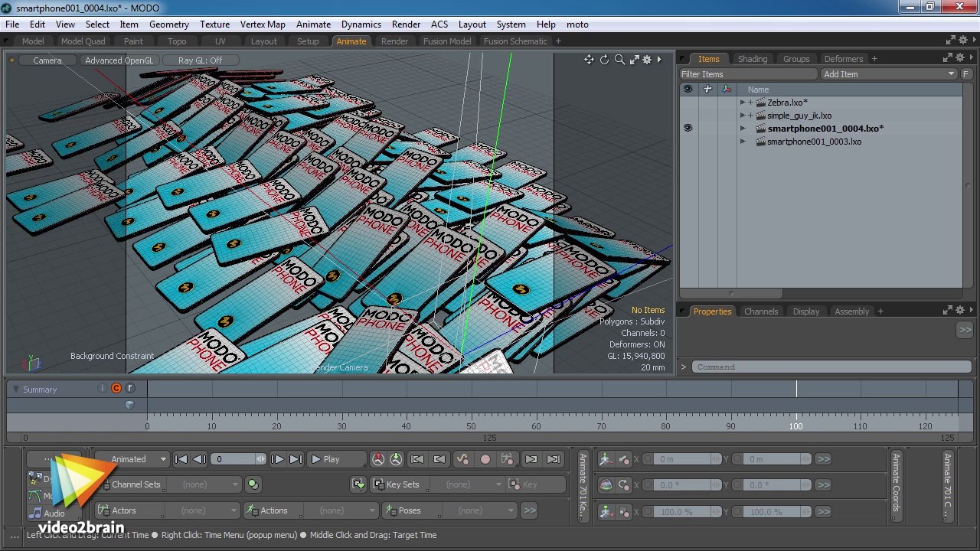Toggle the F filter button beside Add Item
This screenshot has width=980, height=551.
click(x=968, y=74)
